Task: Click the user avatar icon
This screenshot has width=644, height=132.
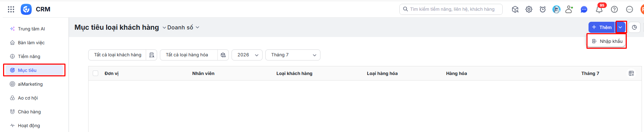Action: (556, 9)
